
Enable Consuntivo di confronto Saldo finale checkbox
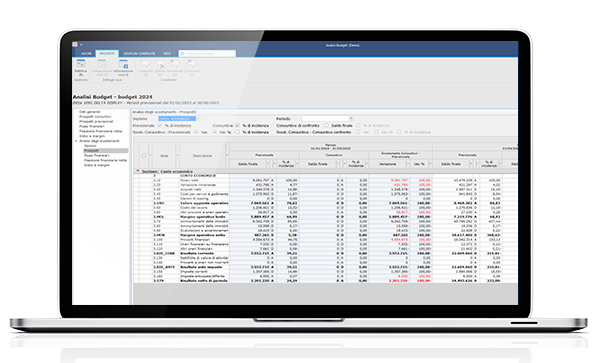[326, 125]
